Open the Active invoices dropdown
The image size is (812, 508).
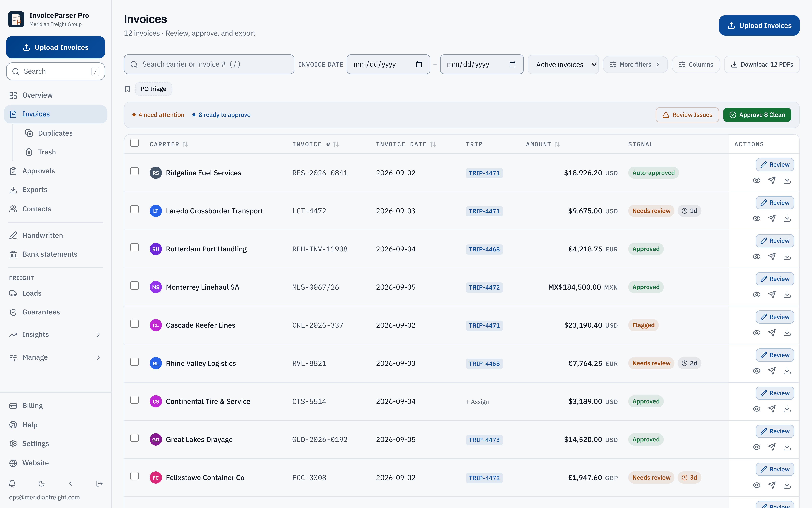coord(563,65)
